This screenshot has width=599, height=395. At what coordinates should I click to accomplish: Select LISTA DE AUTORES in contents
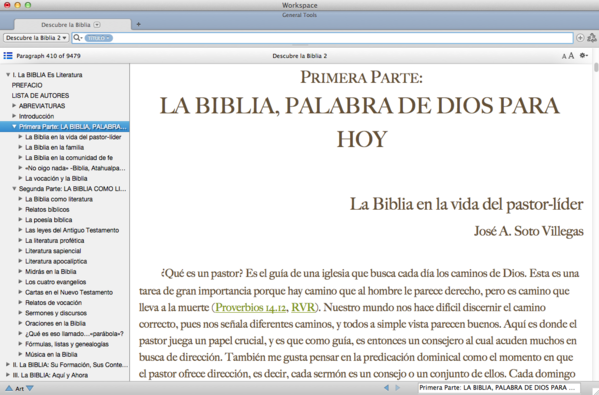(x=40, y=96)
